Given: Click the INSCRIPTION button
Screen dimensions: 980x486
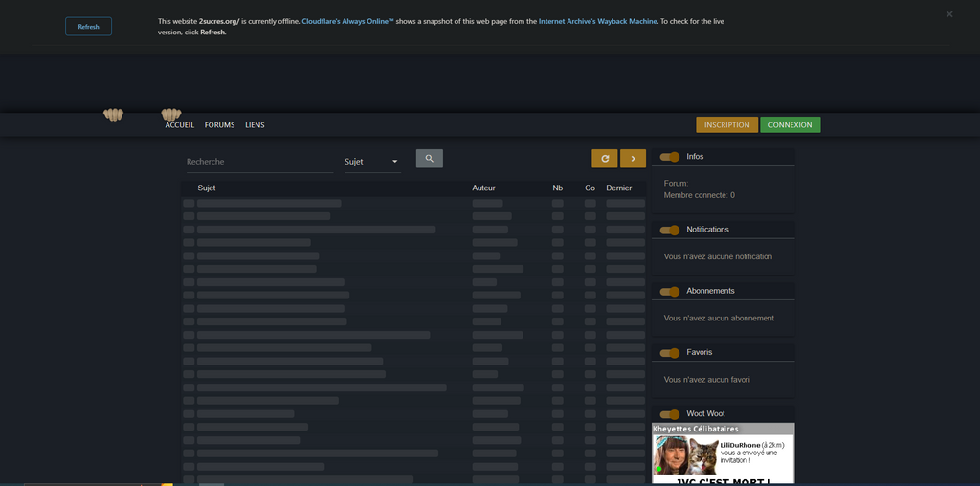Looking at the screenshot, I should point(726,125).
